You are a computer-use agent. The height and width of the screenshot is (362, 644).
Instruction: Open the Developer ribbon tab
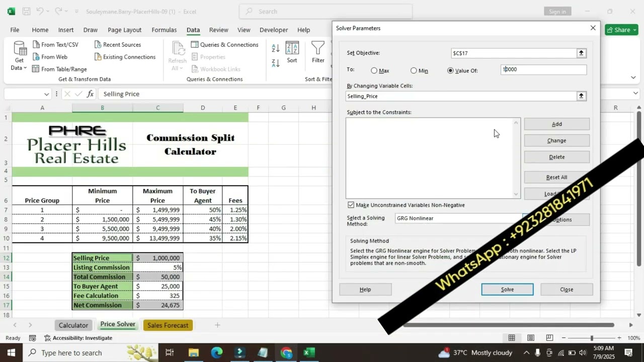[274, 30]
